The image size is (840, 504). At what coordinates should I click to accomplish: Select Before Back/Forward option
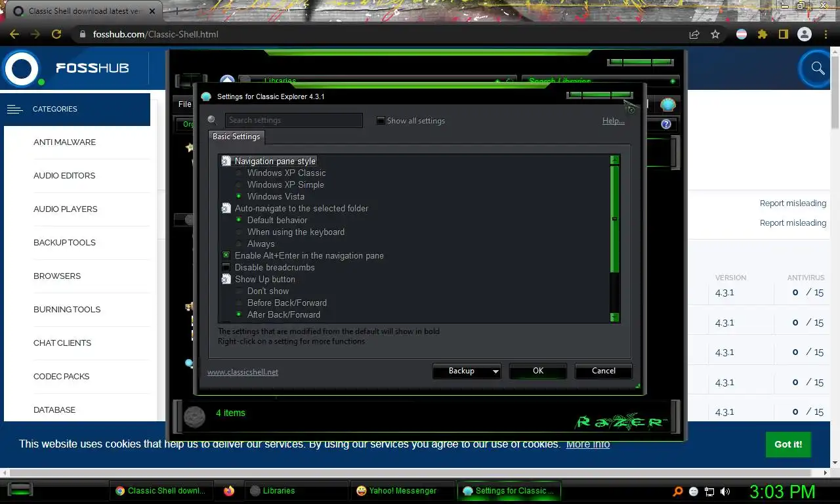click(x=287, y=303)
